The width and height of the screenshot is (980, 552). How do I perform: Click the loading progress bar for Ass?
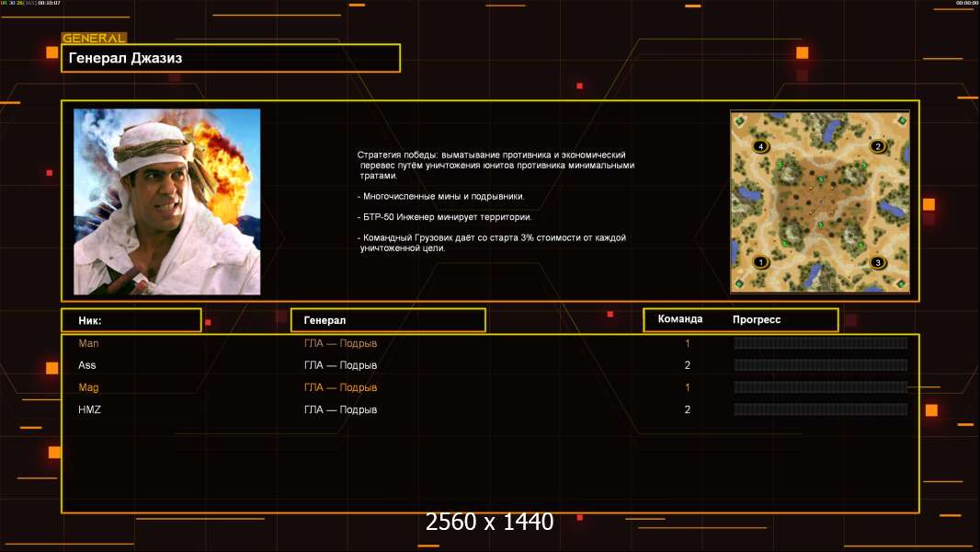pos(821,365)
